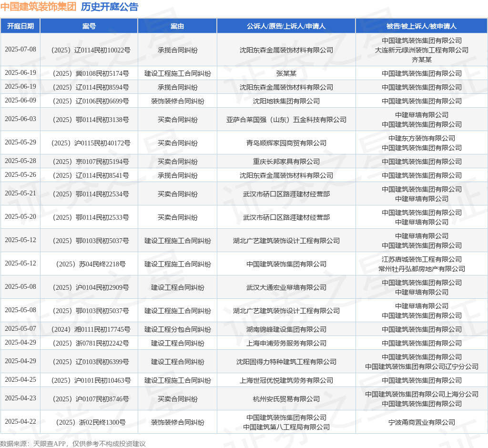Click the date 2025-05-29
Image resolution: width=488 pixels, height=448 pixels.
(x=20, y=143)
